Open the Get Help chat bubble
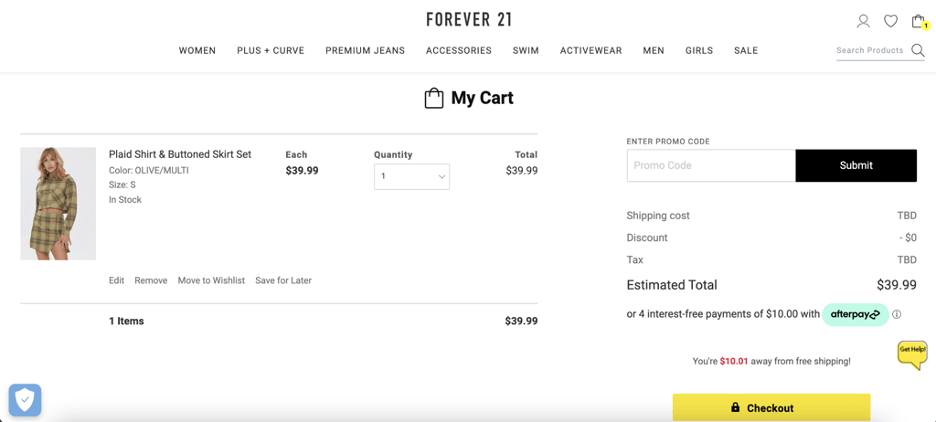 point(913,355)
